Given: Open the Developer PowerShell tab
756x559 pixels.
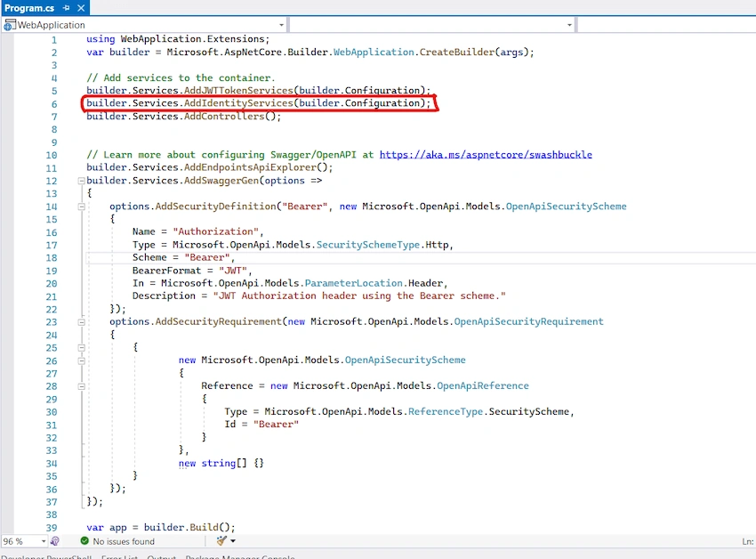Looking at the screenshot, I should pos(45,556).
